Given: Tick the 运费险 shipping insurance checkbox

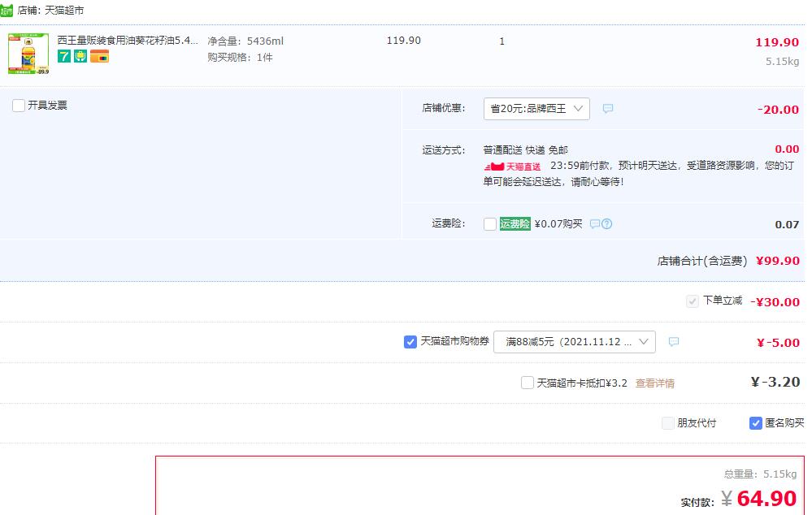Looking at the screenshot, I should click(x=490, y=224).
